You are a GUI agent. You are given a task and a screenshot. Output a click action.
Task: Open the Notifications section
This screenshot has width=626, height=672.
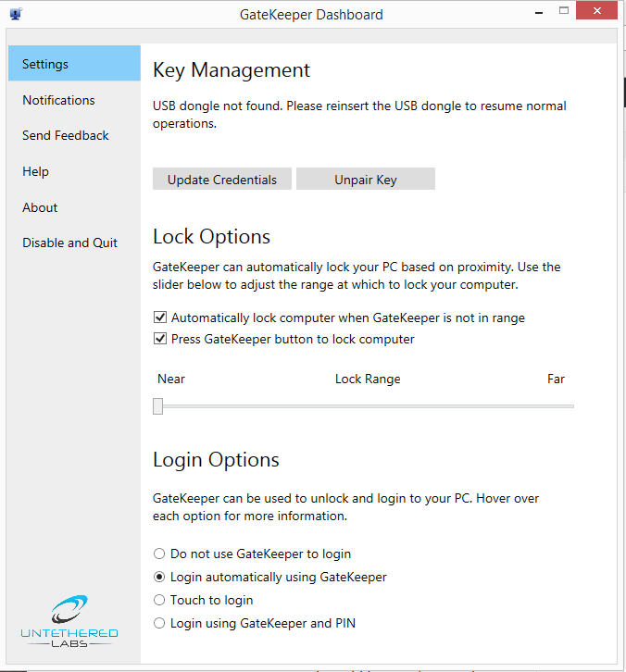pyautogui.click(x=58, y=100)
